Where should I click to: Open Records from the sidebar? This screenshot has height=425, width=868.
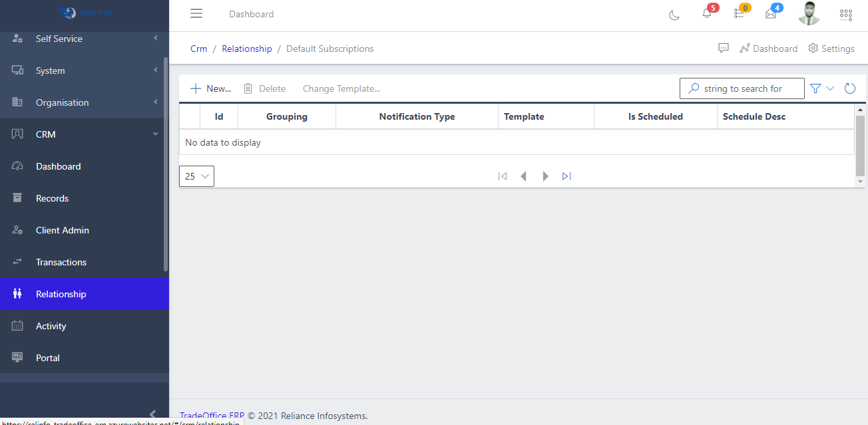[x=52, y=198]
